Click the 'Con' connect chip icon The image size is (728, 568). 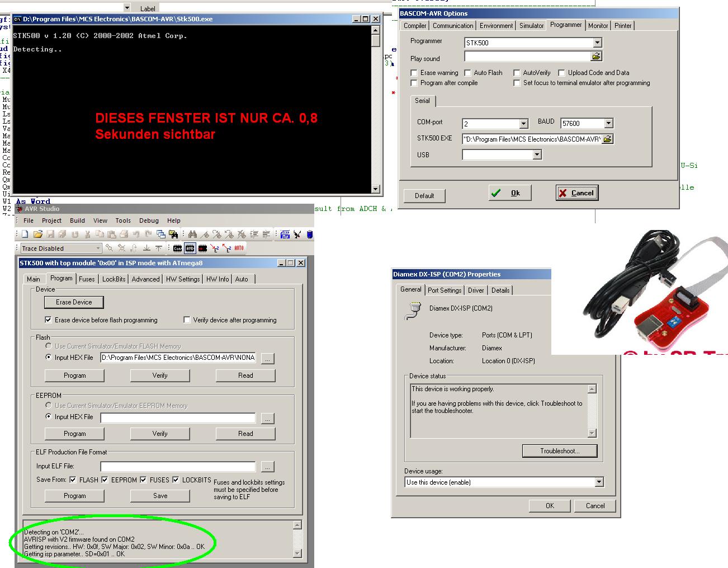tap(177, 248)
